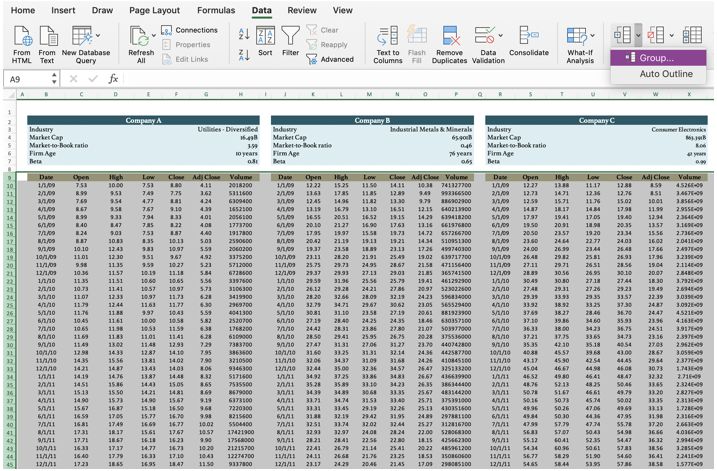Switch to the Draw tab
717x471 pixels.
[102, 10]
